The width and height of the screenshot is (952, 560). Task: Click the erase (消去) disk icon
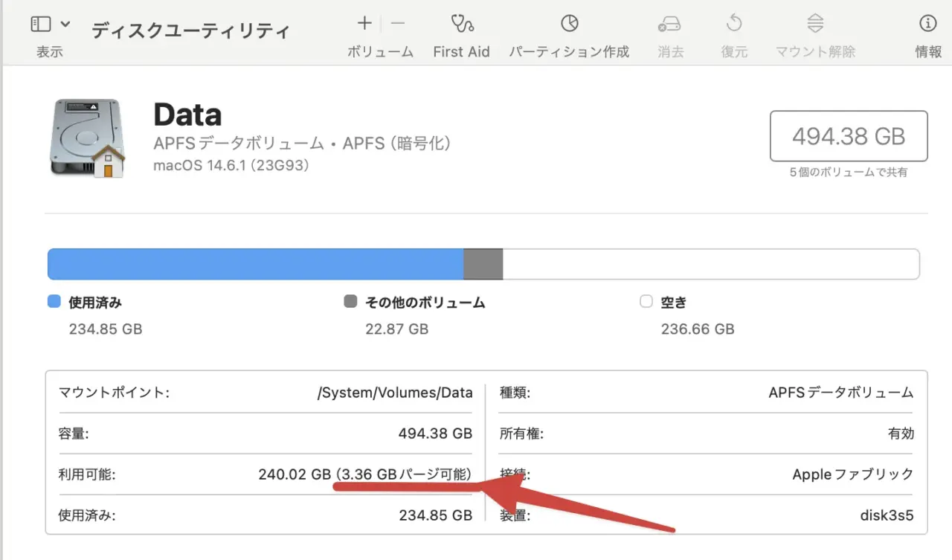[670, 25]
